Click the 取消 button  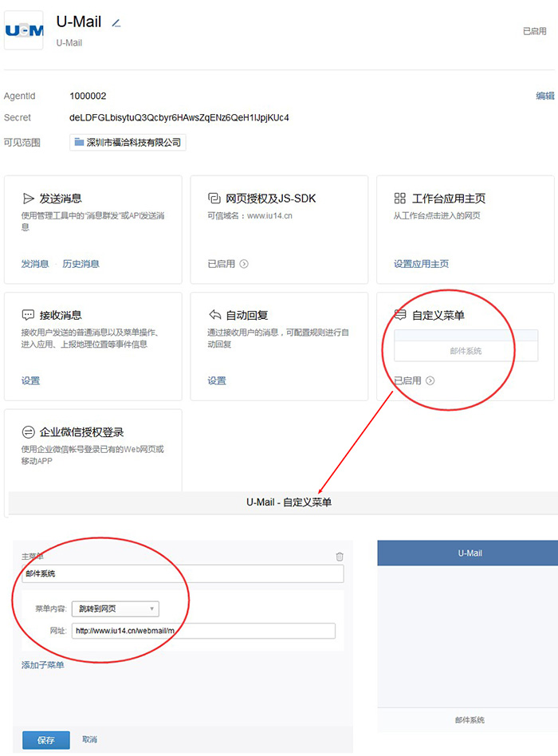point(89,739)
